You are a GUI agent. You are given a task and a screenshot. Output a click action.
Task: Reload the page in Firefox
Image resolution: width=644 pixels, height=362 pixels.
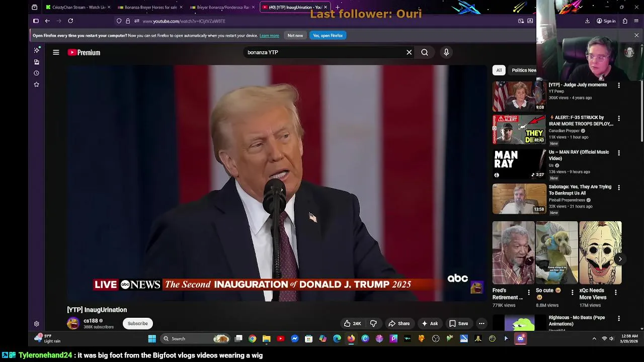70,21
